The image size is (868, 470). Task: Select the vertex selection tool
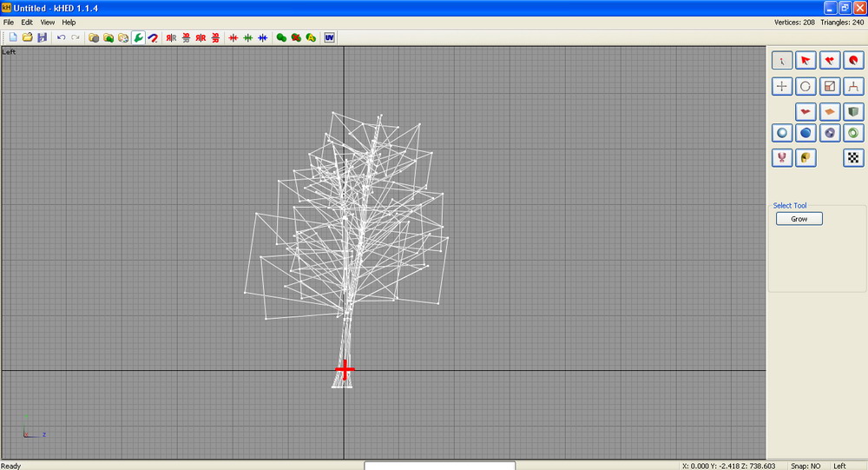782,61
